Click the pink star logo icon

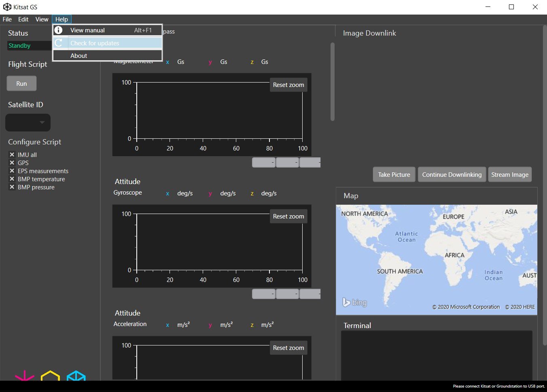tap(24, 376)
